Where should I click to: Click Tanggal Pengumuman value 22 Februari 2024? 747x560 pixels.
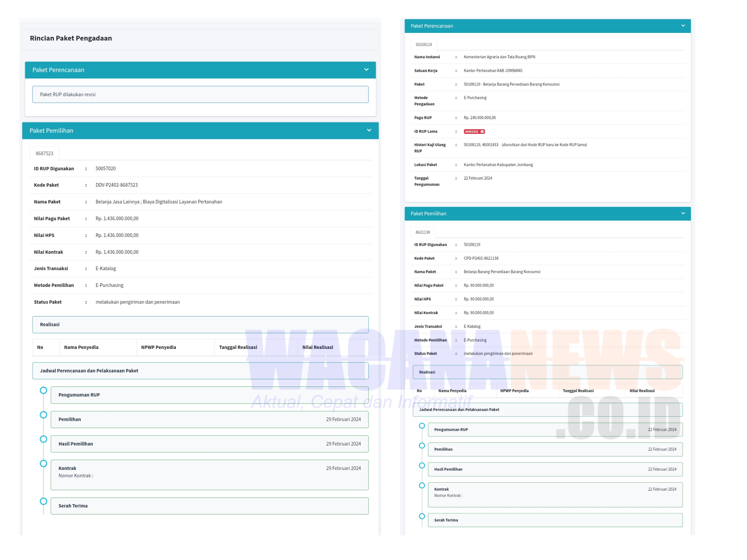click(478, 178)
